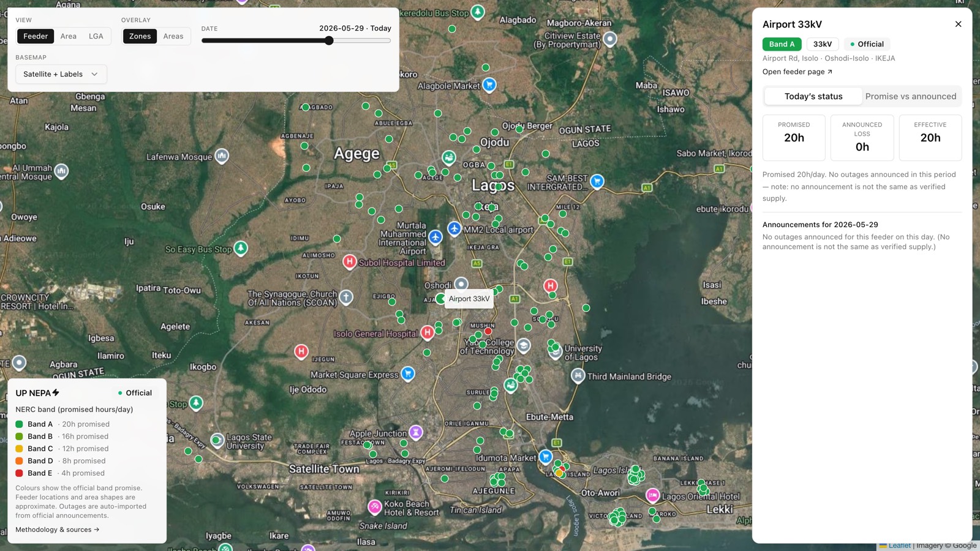Click the Market Square Express shopping icon
The image size is (980, 551).
(408, 373)
